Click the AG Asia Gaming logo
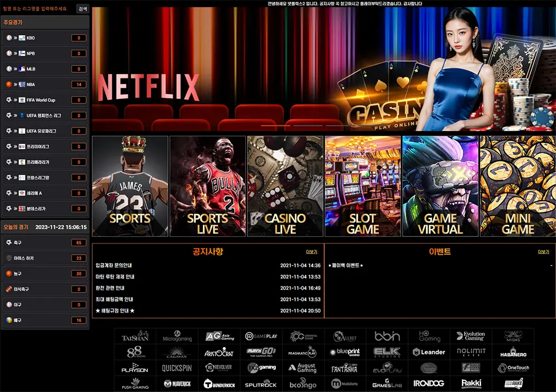 [220, 336]
